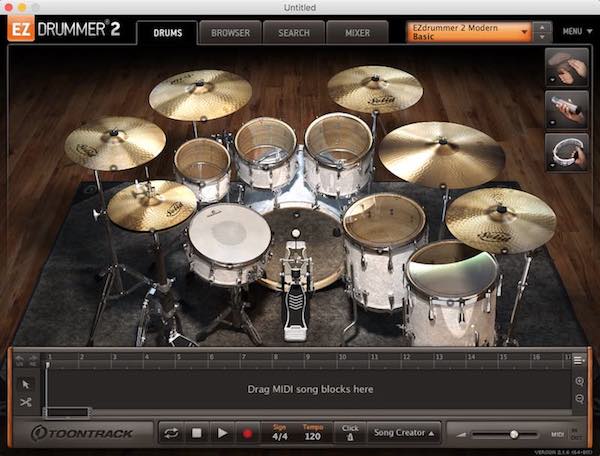Image resolution: width=600 pixels, height=456 pixels.
Task: Toggle the metronome Click button
Action: click(x=350, y=433)
